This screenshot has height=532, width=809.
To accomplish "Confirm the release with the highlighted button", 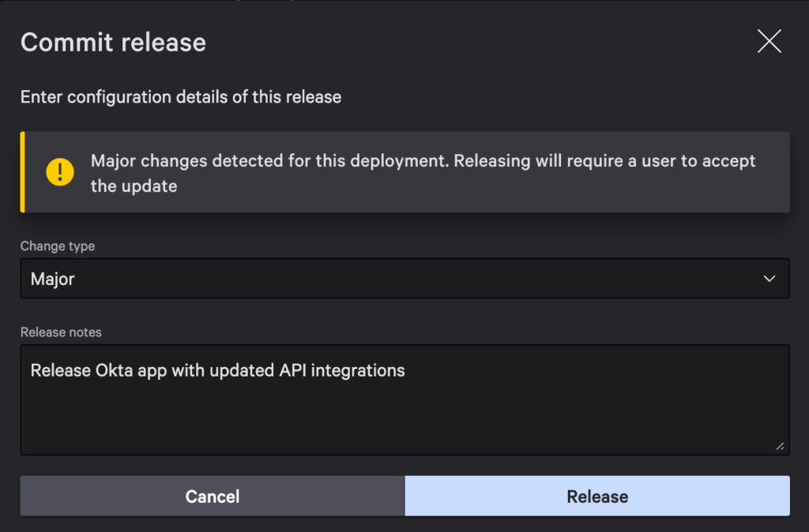I will pyautogui.click(x=596, y=496).
